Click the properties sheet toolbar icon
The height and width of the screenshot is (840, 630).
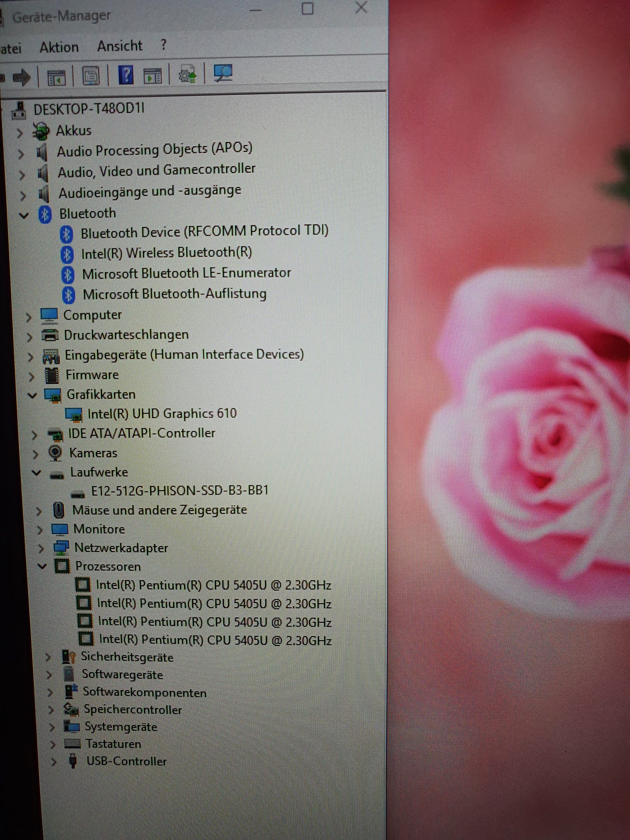[x=91, y=76]
